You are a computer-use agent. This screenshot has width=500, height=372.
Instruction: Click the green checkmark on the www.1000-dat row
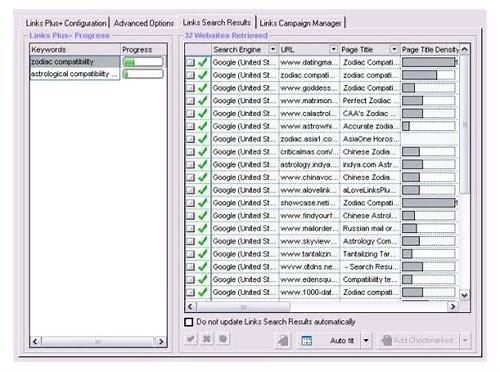[x=202, y=292]
